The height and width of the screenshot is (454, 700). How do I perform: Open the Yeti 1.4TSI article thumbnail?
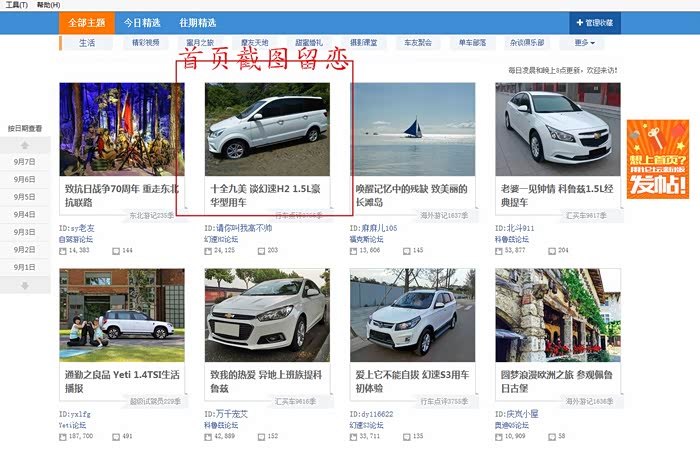(x=122, y=315)
